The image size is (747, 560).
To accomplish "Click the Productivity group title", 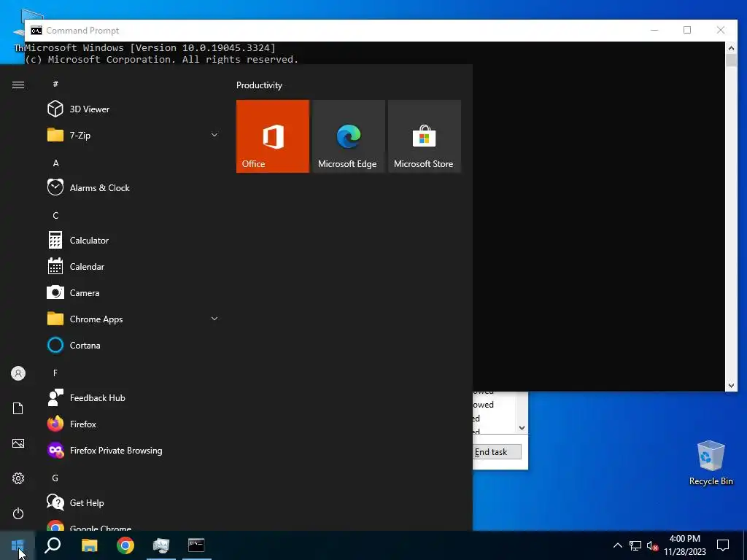I will point(259,85).
